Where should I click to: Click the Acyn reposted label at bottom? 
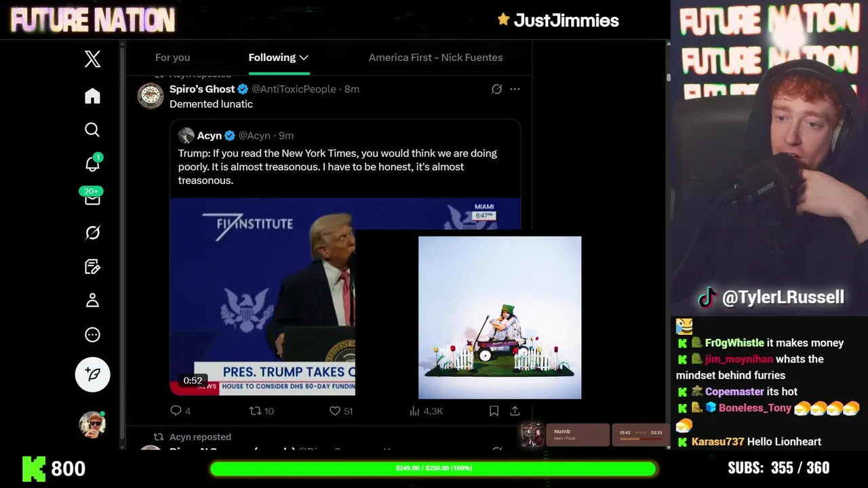(x=200, y=437)
